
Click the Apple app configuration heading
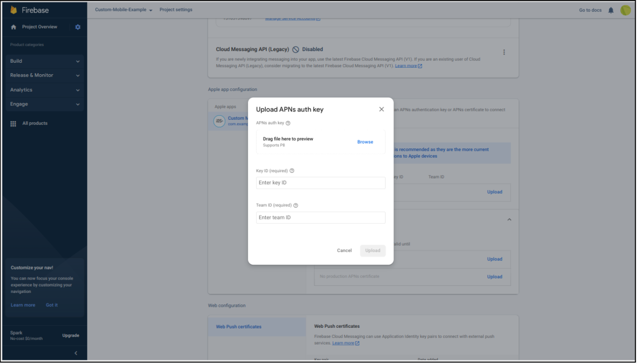click(x=232, y=90)
